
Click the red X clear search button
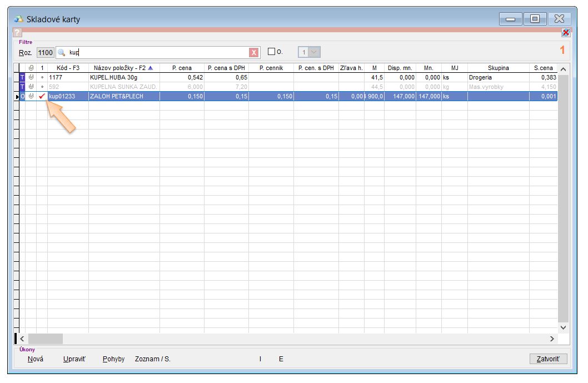coord(254,52)
